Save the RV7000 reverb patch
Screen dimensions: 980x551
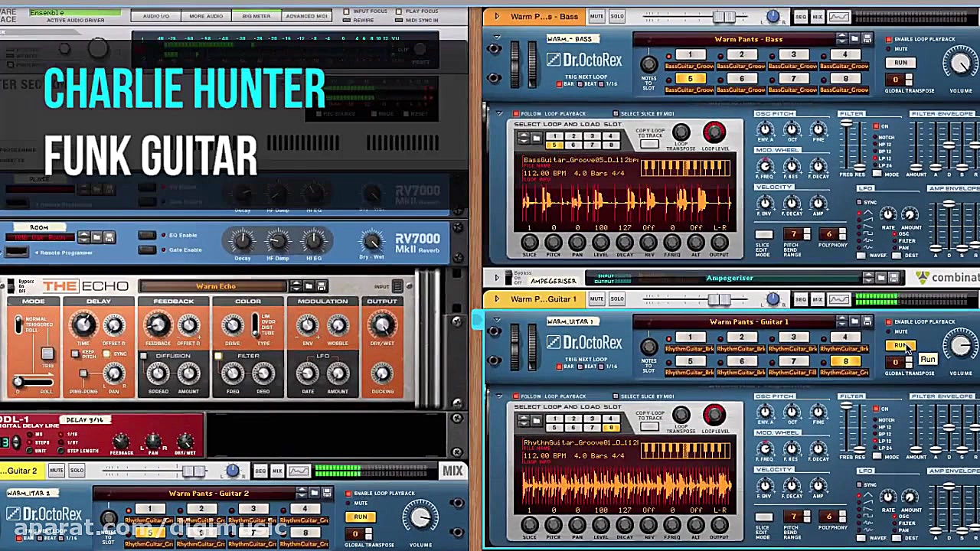(109, 237)
